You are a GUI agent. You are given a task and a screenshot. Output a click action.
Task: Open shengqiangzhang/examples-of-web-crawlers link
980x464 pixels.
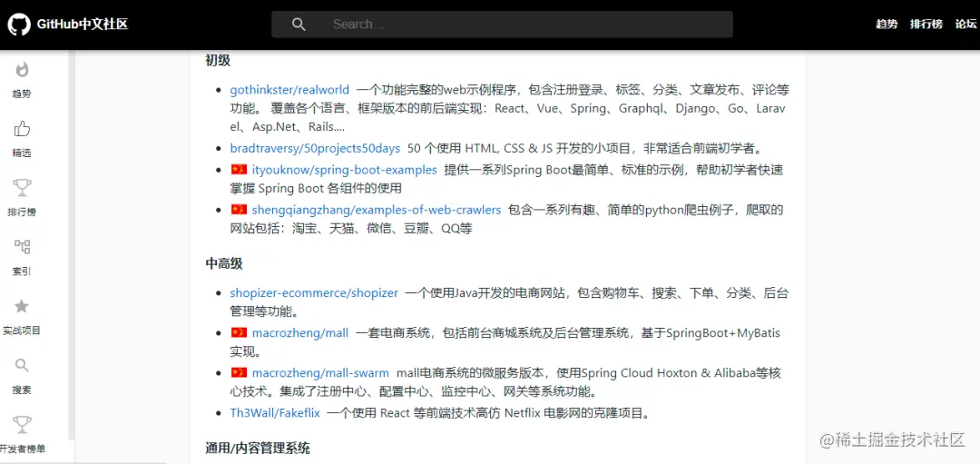click(377, 210)
